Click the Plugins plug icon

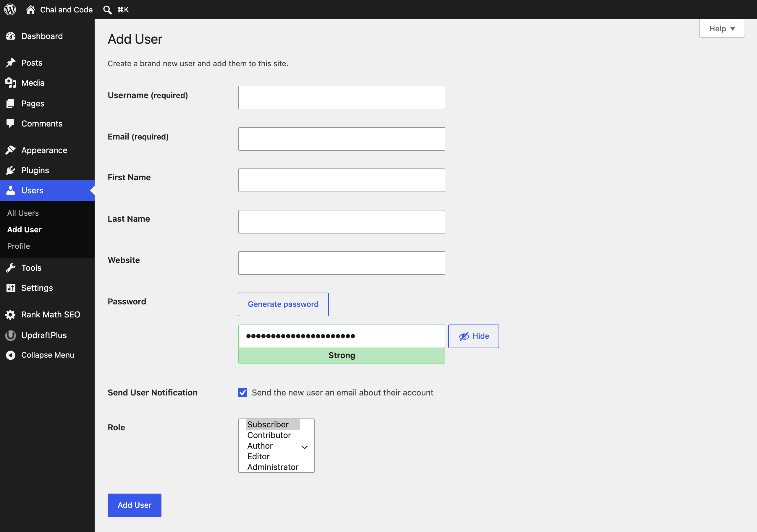[11, 171]
